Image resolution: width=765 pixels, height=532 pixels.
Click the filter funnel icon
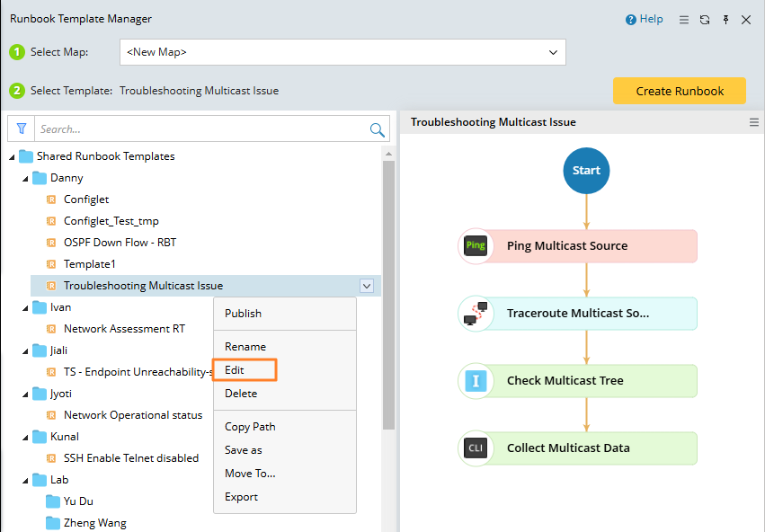22,129
